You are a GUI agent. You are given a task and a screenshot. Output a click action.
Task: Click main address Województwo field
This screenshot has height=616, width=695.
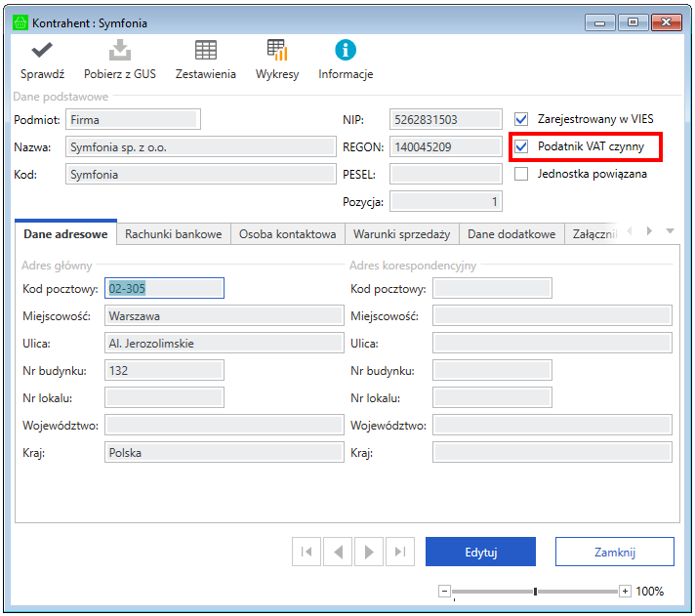pos(225,425)
